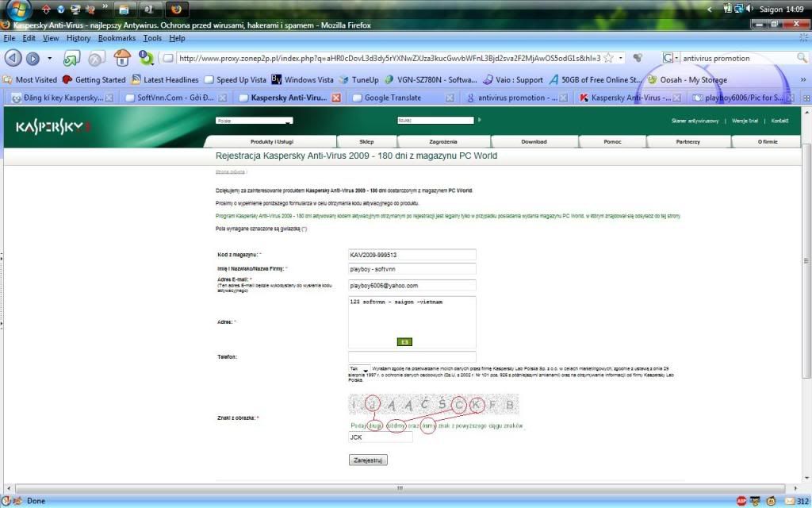
Task: Open the View menu
Action: click(x=51, y=38)
